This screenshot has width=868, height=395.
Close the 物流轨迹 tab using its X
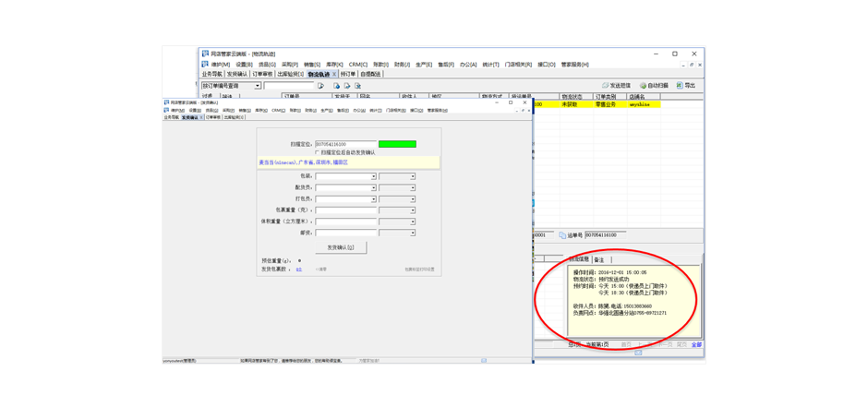(x=334, y=75)
